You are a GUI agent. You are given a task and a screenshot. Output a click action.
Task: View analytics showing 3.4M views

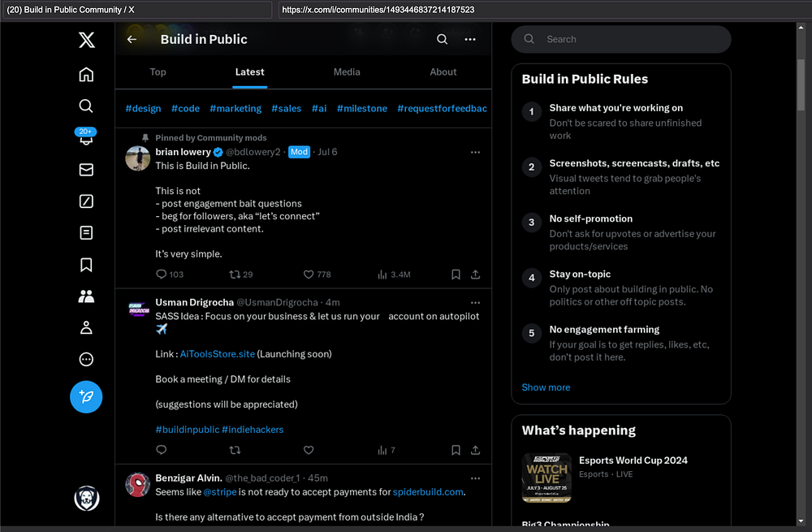point(394,275)
